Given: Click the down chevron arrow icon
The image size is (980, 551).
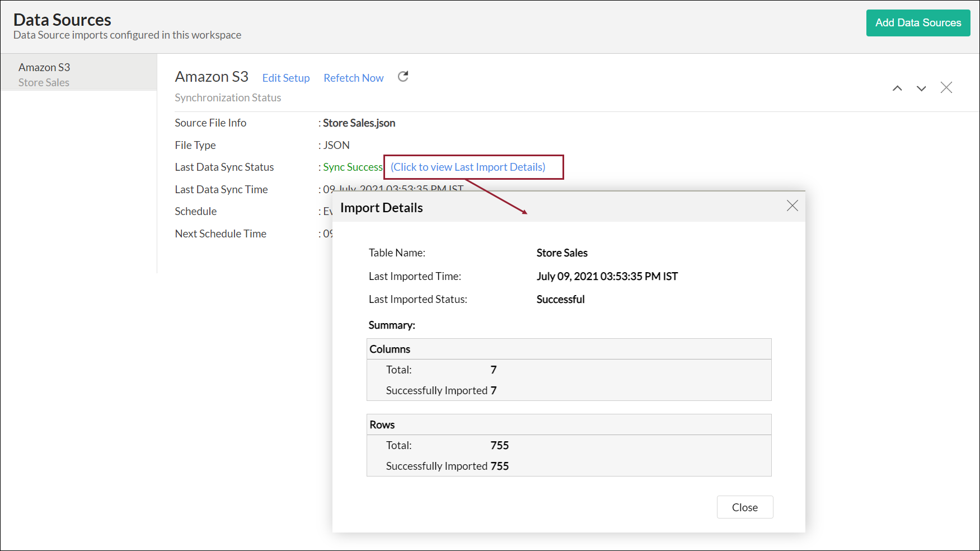Looking at the screenshot, I should [921, 88].
